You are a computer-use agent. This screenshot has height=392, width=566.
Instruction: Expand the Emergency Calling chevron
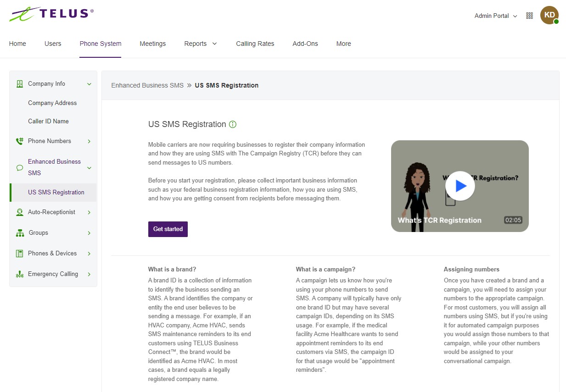(89, 274)
